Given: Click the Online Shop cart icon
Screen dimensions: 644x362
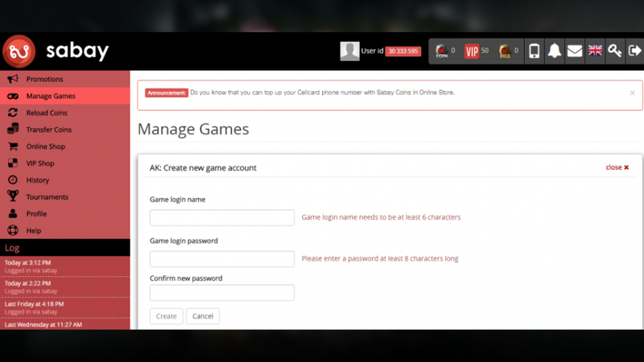Looking at the screenshot, I should tap(13, 146).
